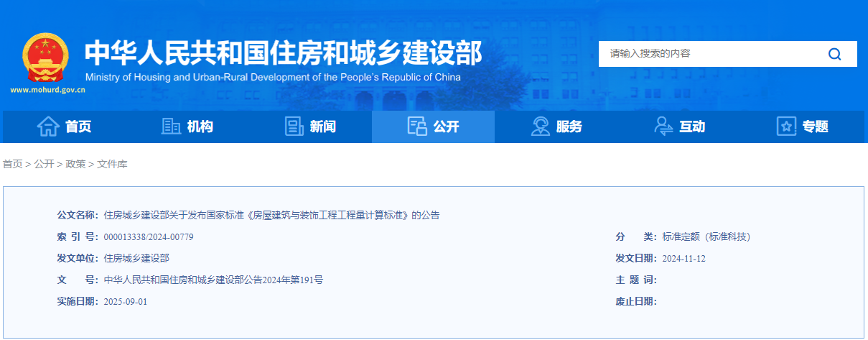The width and height of the screenshot is (868, 340).
Task: Open the 新闻 navigation tab
Action: pyautogui.click(x=310, y=127)
